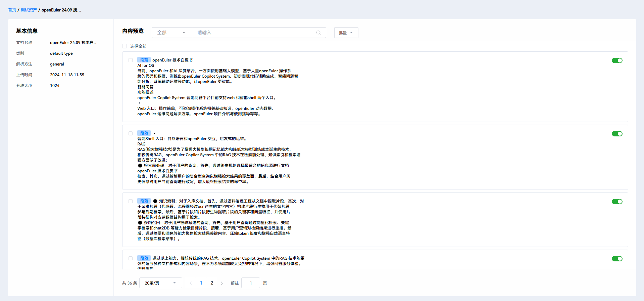The height and width of the screenshot is (301, 644).
Task: Click current breadcrumb openEuler 24.09 技…
Action: pyautogui.click(x=61, y=10)
